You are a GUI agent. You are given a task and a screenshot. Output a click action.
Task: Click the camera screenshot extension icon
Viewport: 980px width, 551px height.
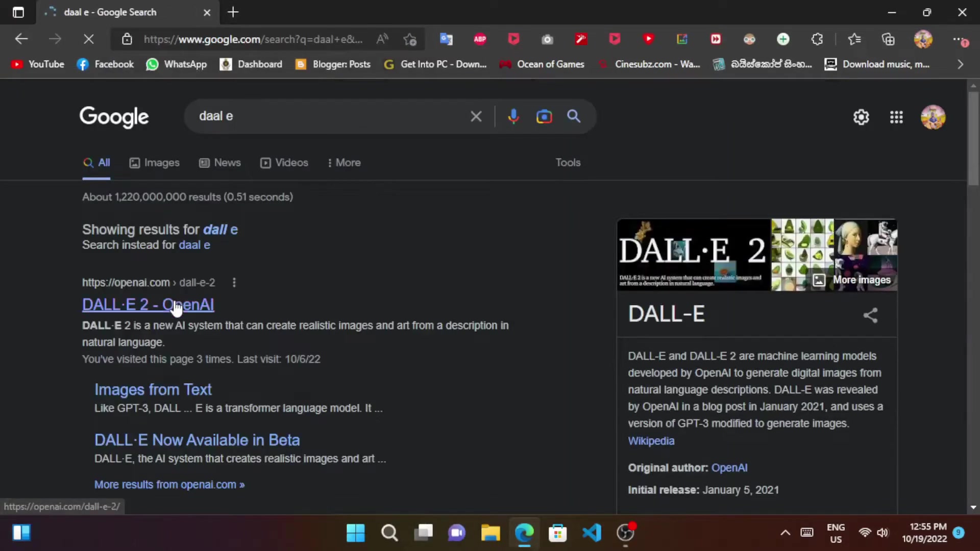point(547,39)
